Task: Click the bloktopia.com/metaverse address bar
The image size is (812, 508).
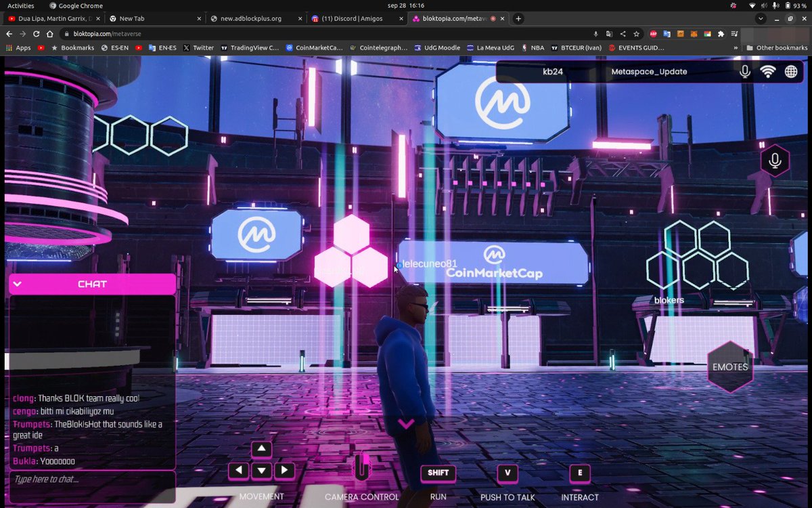Action: click(325, 33)
